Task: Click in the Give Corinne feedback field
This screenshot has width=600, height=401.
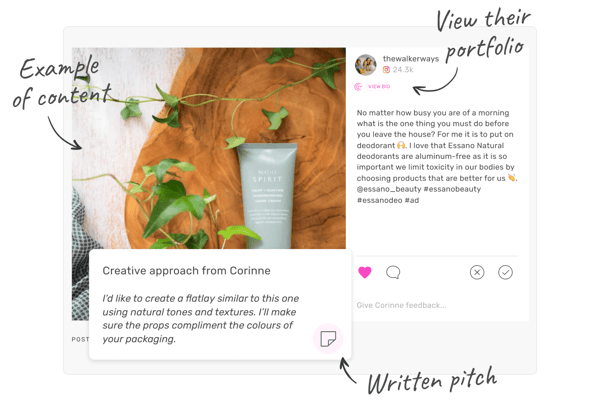Action: pos(437,305)
